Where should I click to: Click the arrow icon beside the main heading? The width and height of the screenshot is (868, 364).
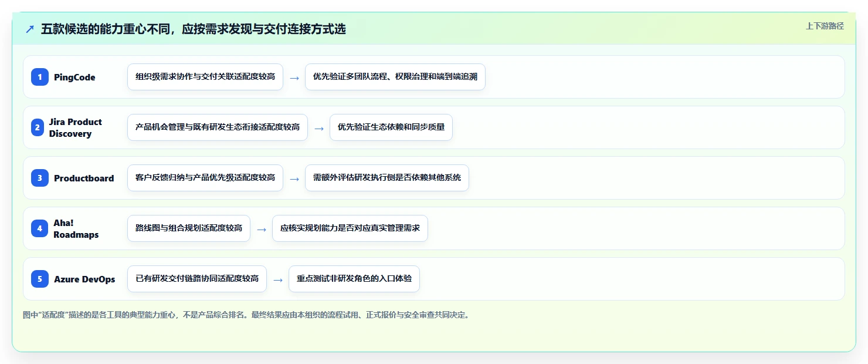(x=30, y=29)
